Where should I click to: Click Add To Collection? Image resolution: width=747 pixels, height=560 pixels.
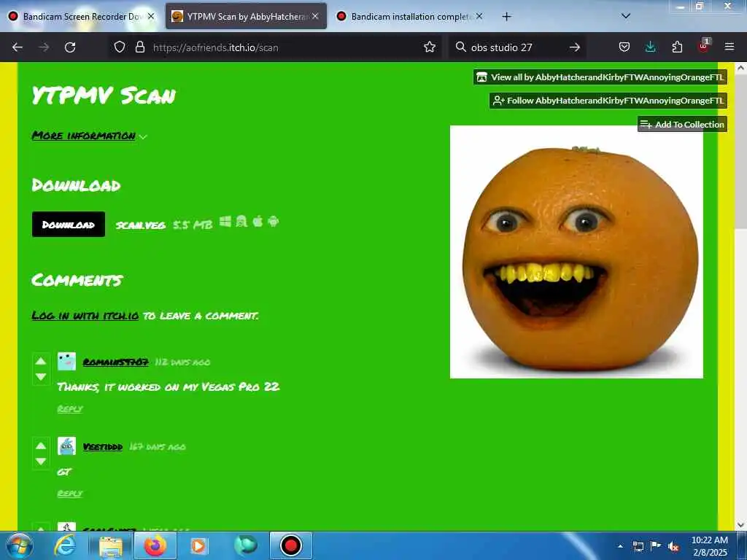[x=682, y=124]
